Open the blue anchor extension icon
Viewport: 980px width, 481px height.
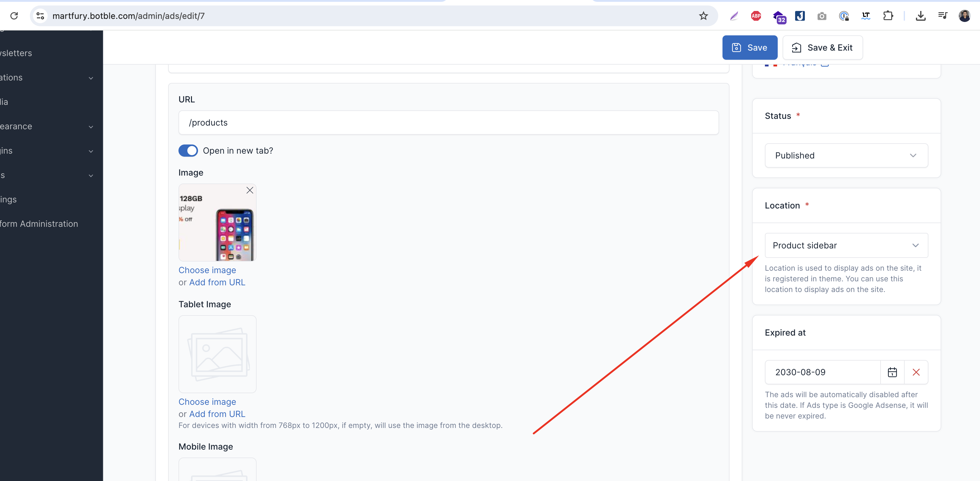[800, 16]
